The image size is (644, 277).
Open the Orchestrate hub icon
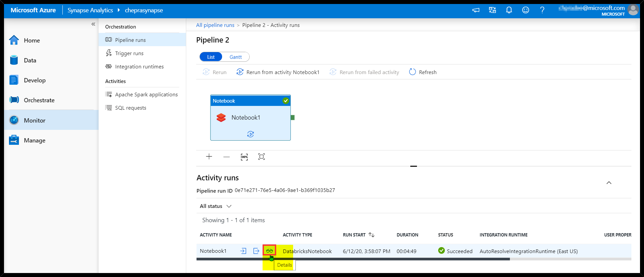point(14,100)
